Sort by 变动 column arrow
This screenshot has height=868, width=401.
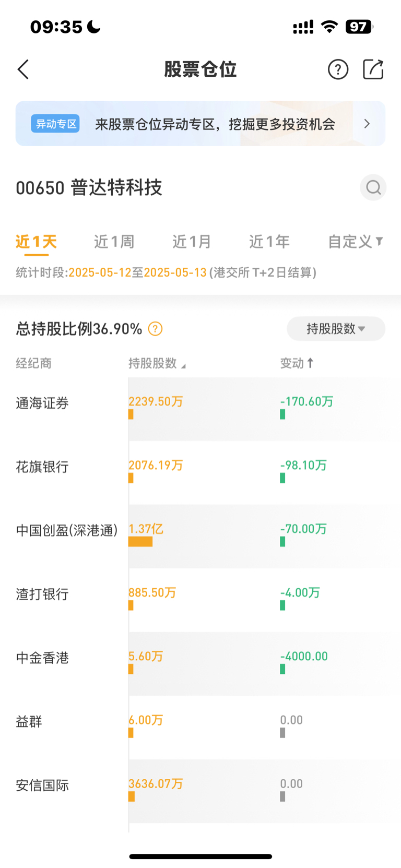click(x=310, y=363)
